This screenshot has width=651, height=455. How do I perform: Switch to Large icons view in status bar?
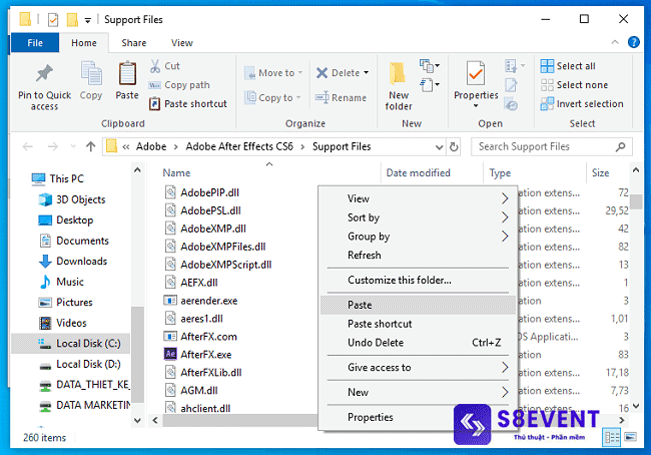[x=630, y=437]
